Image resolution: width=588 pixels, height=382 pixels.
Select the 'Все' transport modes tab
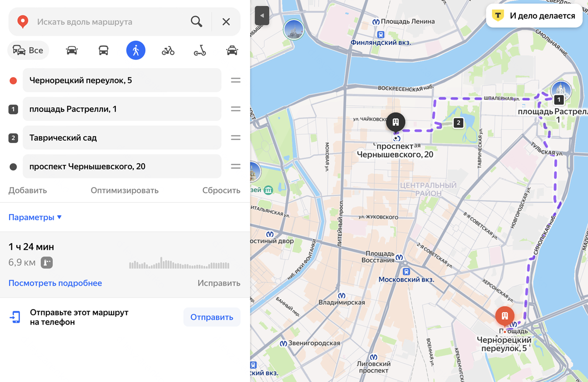(x=28, y=50)
